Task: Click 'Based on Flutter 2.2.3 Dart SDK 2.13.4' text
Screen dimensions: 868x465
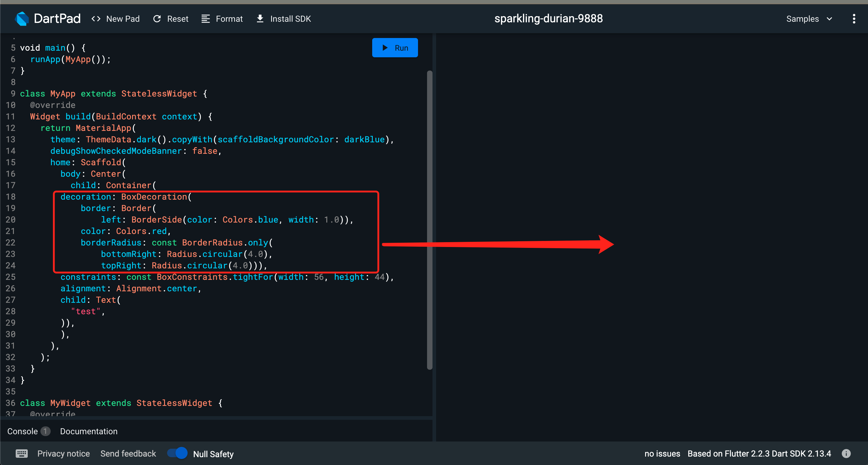Action: click(x=759, y=454)
